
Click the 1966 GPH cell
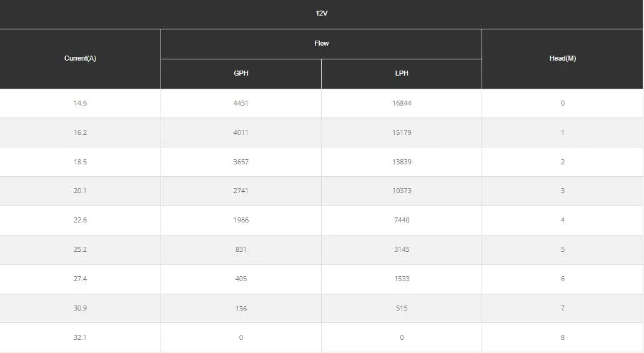point(240,220)
